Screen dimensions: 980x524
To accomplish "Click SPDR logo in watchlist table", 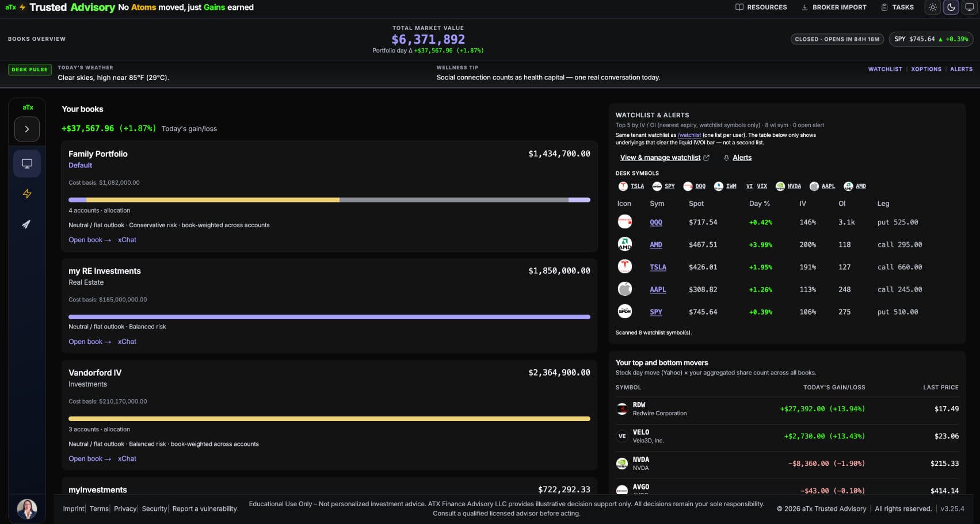I will (x=624, y=311).
